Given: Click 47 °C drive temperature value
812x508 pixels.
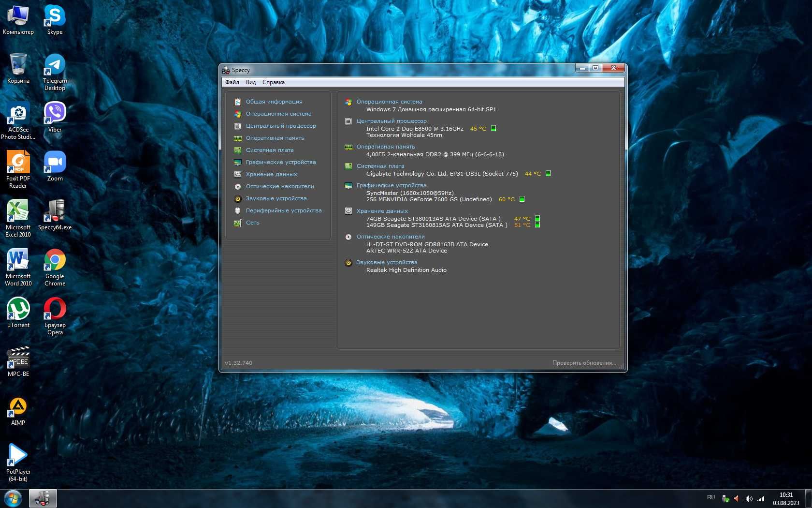Looking at the screenshot, I should click(522, 219).
